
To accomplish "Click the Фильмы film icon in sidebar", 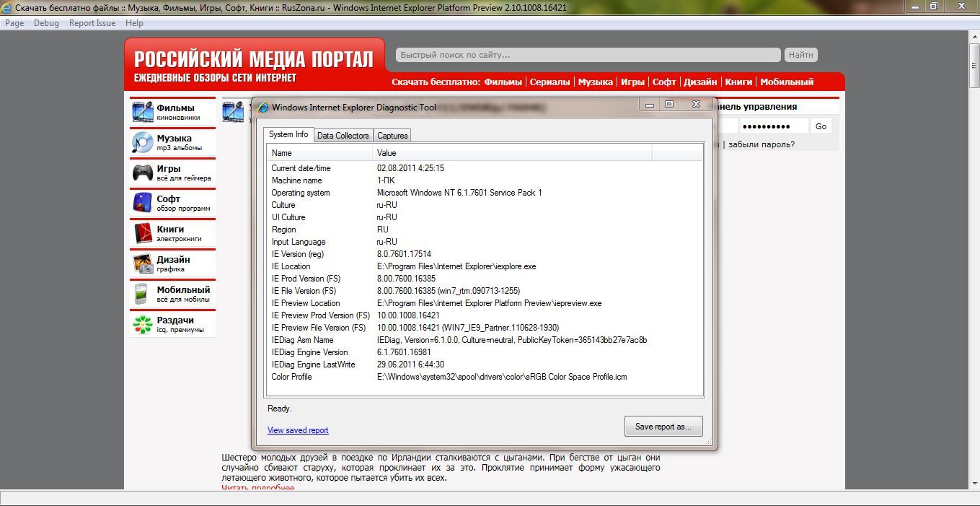I will 142,112.
